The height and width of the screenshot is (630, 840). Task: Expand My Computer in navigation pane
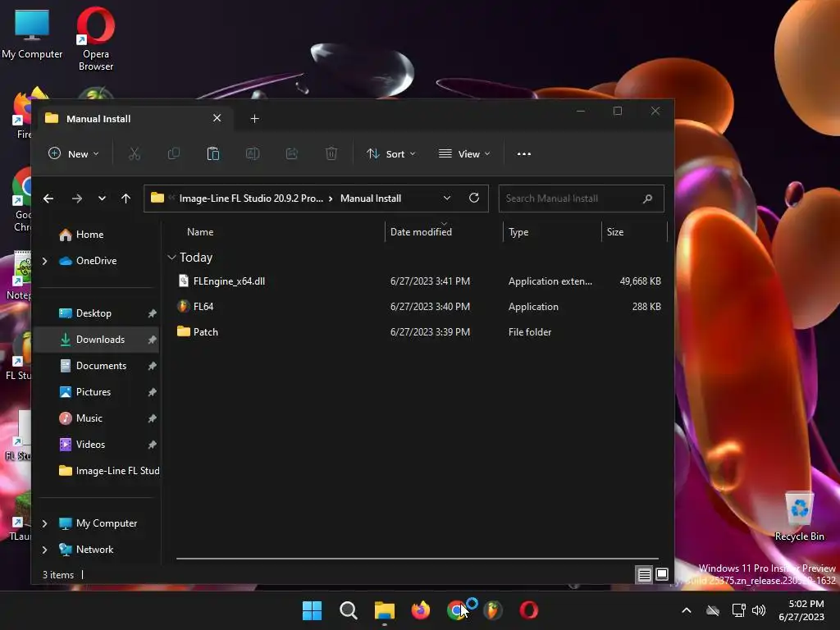[x=45, y=523]
